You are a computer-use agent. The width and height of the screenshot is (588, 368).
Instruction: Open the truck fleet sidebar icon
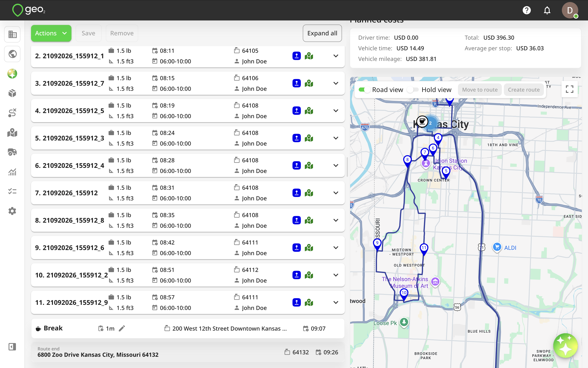click(12, 152)
